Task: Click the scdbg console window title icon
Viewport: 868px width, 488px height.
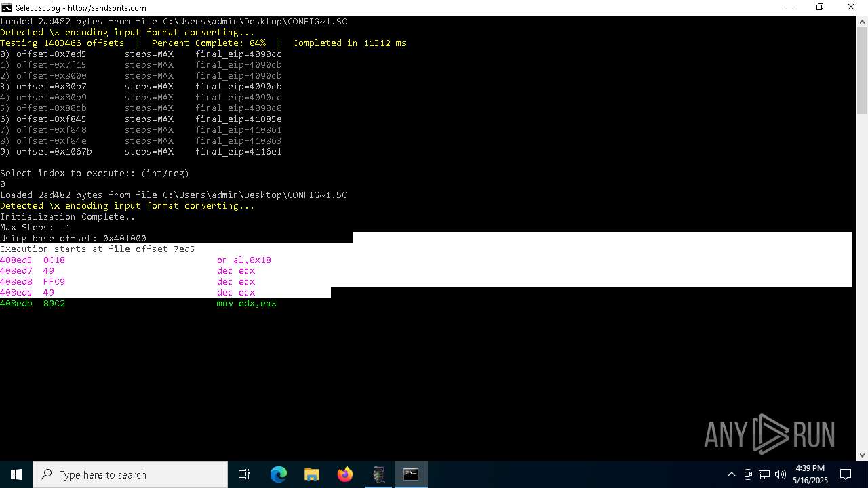Action: (x=6, y=7)
